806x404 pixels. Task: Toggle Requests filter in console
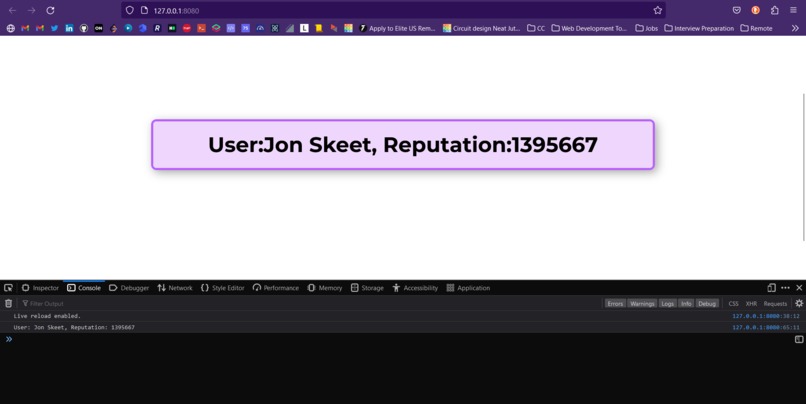[x=775, y=303]
